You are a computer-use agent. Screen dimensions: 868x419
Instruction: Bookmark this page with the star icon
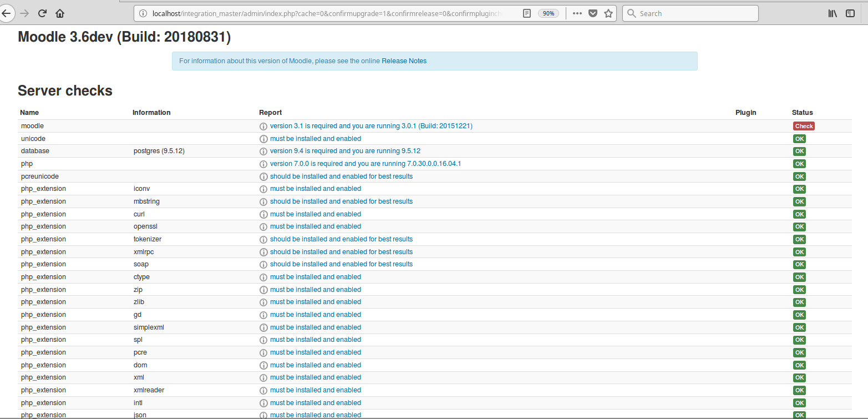click(x=608, y=13)
